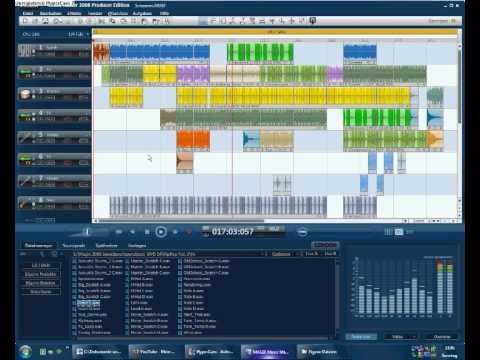Click the track 2 green FX icon
Viewport: 480px width, 360px height.
coord(25,72)
